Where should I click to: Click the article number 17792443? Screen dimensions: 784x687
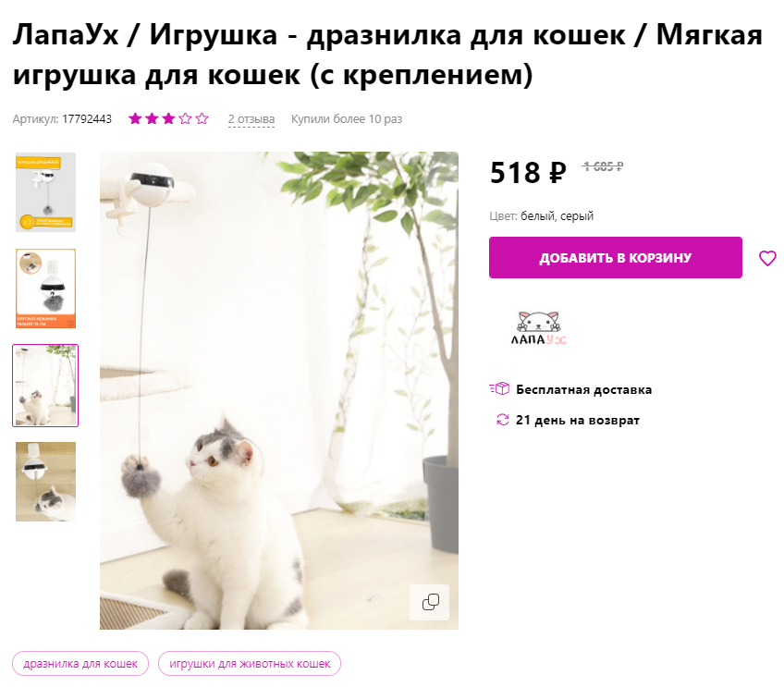pos(87,119)
